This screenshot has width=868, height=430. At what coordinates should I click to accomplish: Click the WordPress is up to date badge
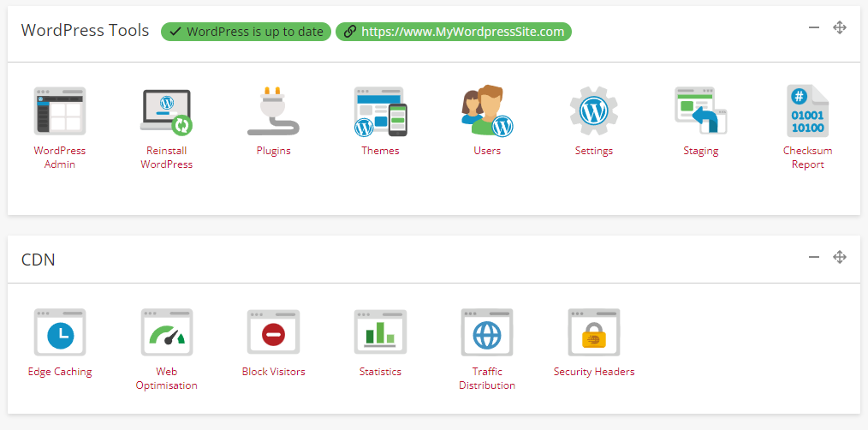pyautogui.click(x=246, y=32)
